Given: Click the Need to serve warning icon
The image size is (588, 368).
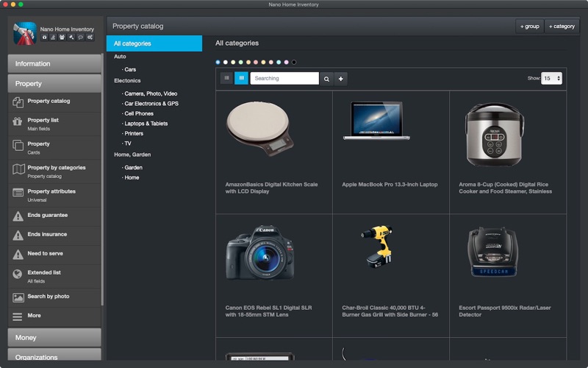Looking at the screenshot, I should [x=18, y=254].
